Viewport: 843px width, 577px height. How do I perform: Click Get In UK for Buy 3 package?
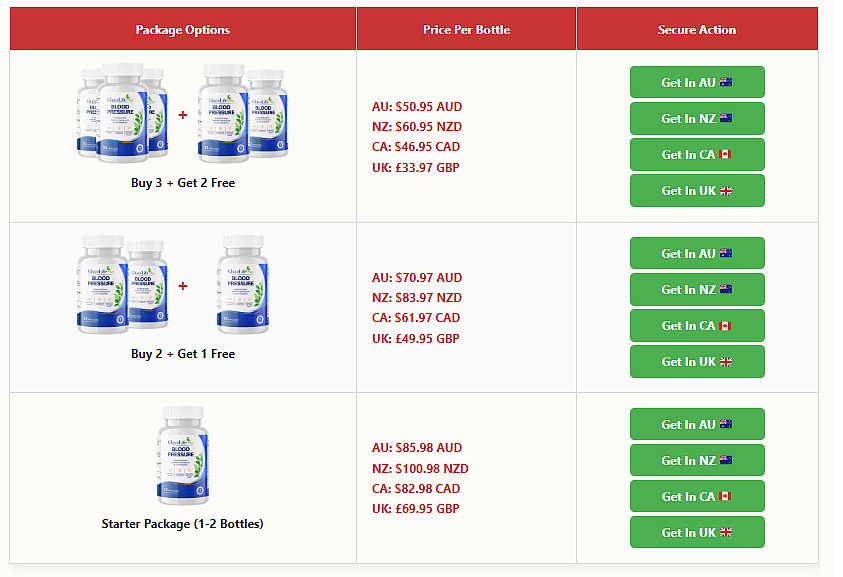point(697,190)
